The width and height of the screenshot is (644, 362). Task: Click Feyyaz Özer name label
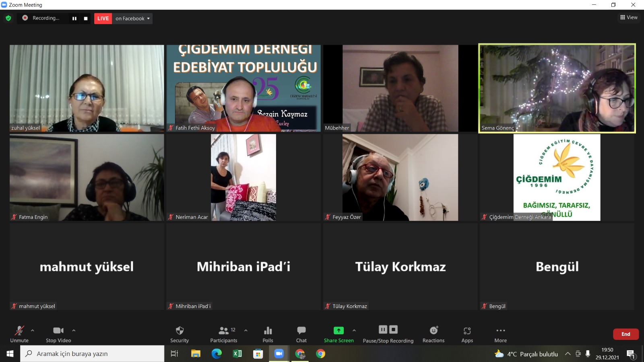pyautogui.click(x=347, y=217)
